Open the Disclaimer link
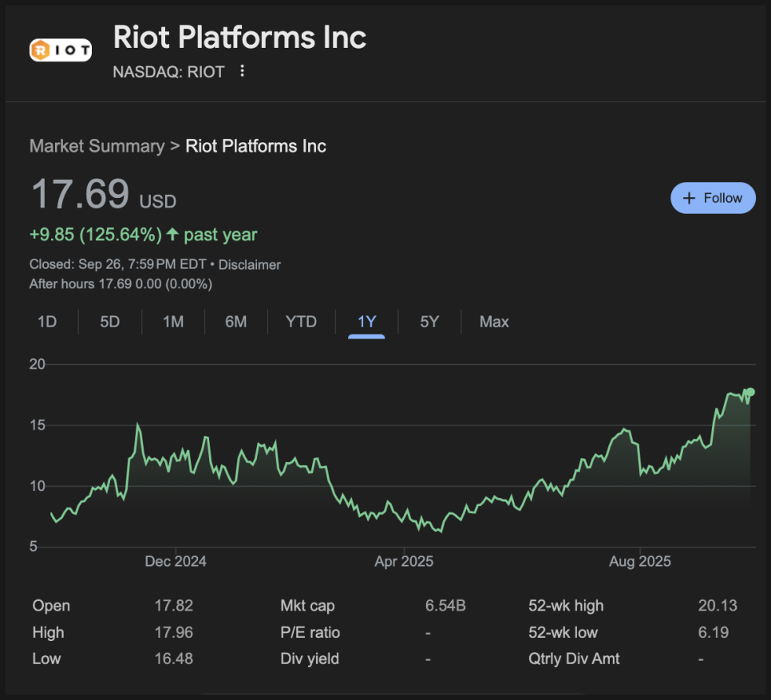Screen dimensions: 771x700 (x=249, y=264)
